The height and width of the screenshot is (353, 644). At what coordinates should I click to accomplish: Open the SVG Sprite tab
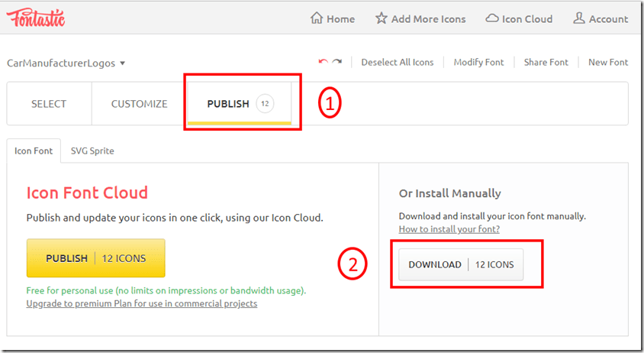click(x=92, y=151)
